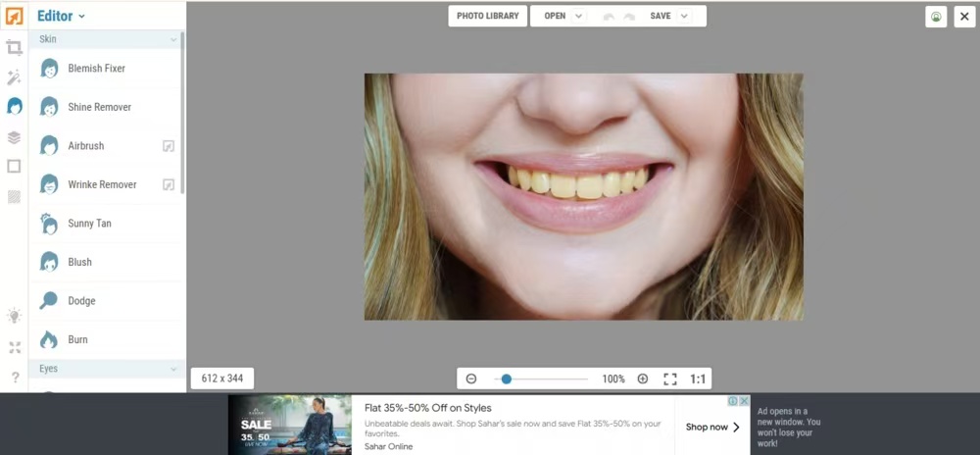Open the Editor mode dropdown
This screenshot has width=980, height=455.
click(x=61, y=16)
